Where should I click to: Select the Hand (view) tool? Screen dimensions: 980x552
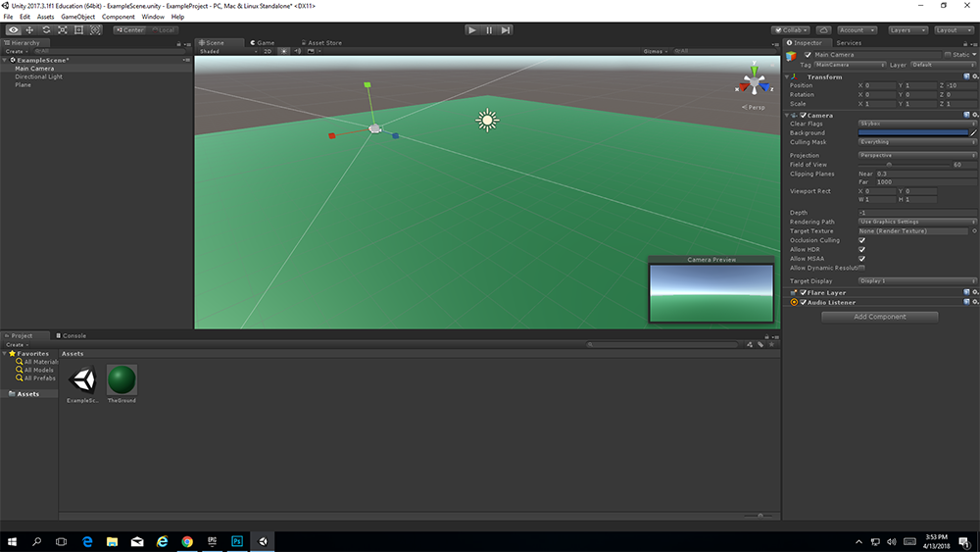point(13,30)
